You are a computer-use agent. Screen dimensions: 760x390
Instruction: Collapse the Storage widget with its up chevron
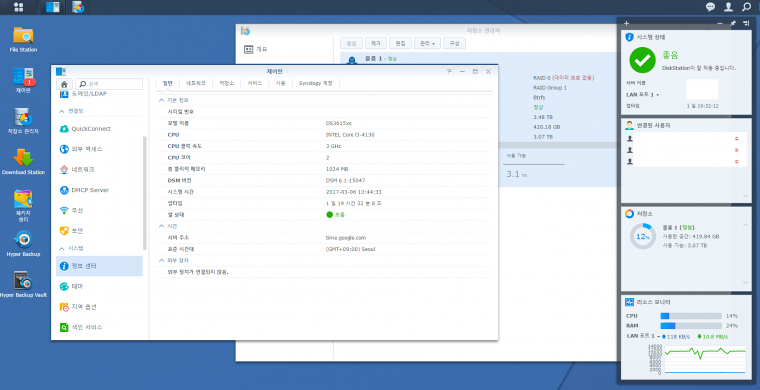pyautogui.click(x=745, y=225)
